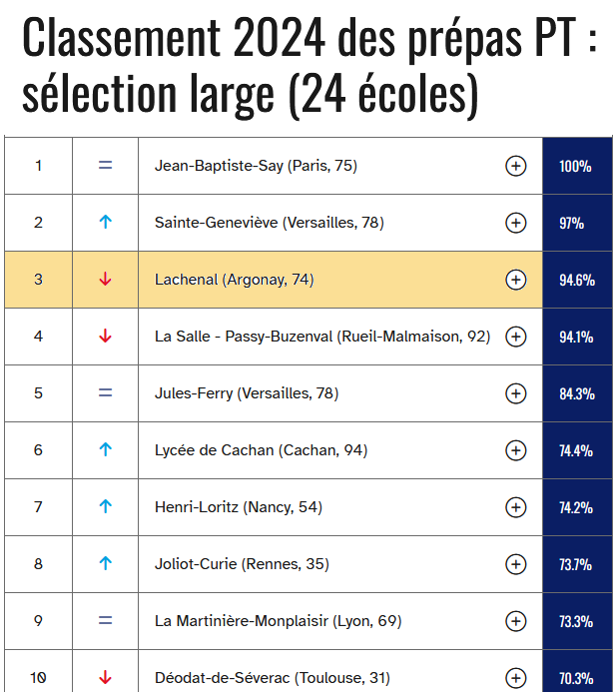
Task: Click plus icon for La Salle Passy-Buzenval
Action: coord(515,337)
